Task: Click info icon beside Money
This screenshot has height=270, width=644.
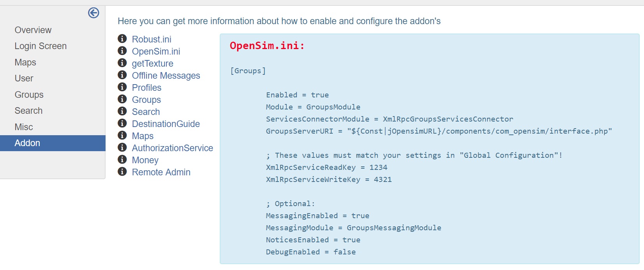Action: click(122, 159)
